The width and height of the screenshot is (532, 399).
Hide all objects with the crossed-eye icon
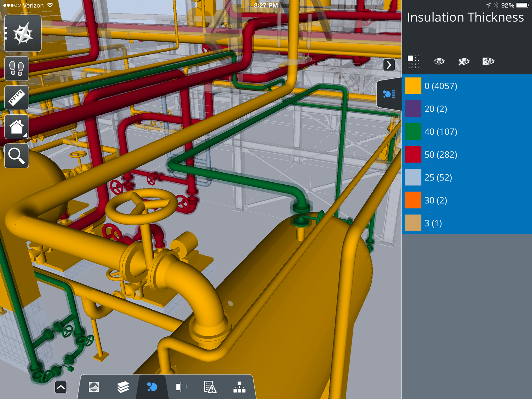[463, 62]
